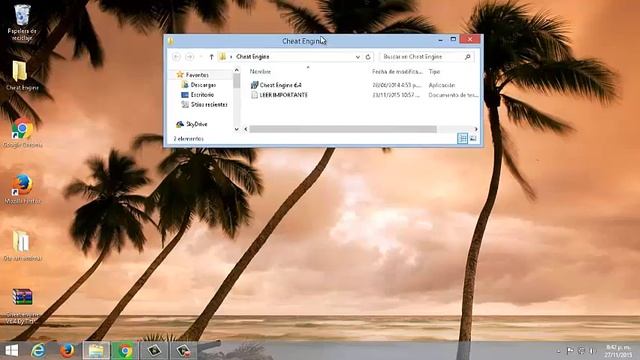Viewport: 640px width, 360px height.
Task: Expand the address bar history dropdown
Action: click(x=358, y=57)
